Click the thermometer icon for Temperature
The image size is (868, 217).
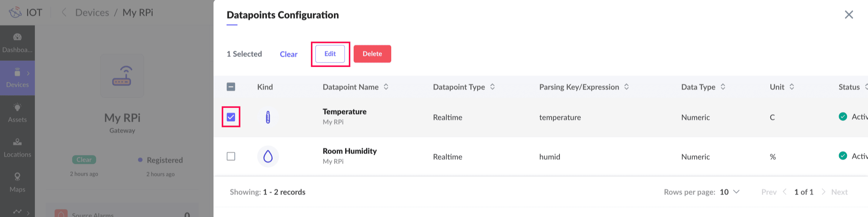[x=267, y=117]
